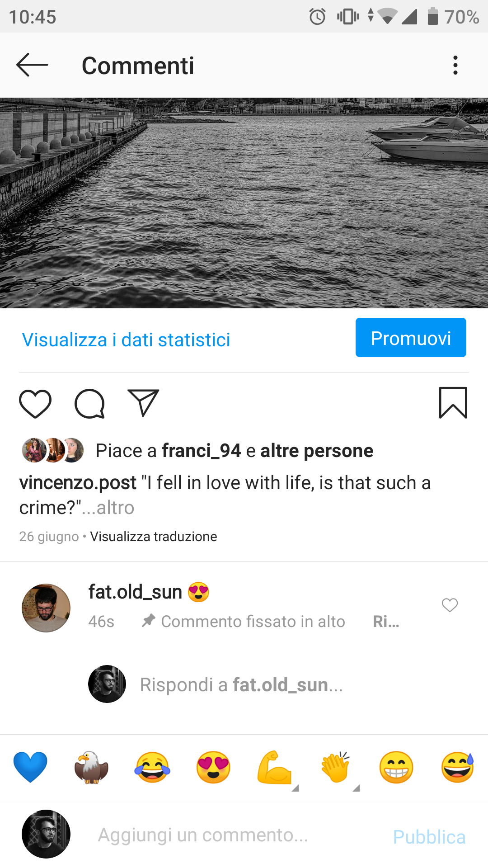Screen dimensions: 488x868
Task: Insert the eagle emoji
Action: click(x=91, y=767)
